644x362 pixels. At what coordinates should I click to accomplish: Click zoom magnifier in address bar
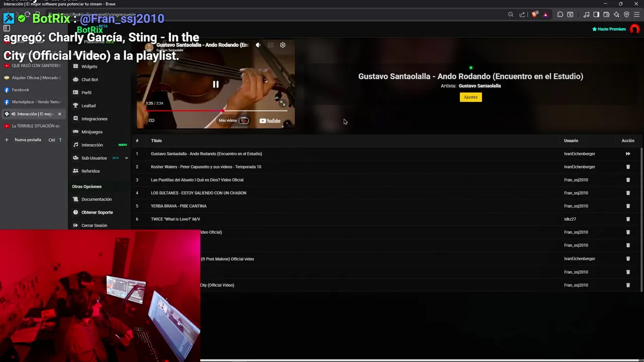[511, 15]
